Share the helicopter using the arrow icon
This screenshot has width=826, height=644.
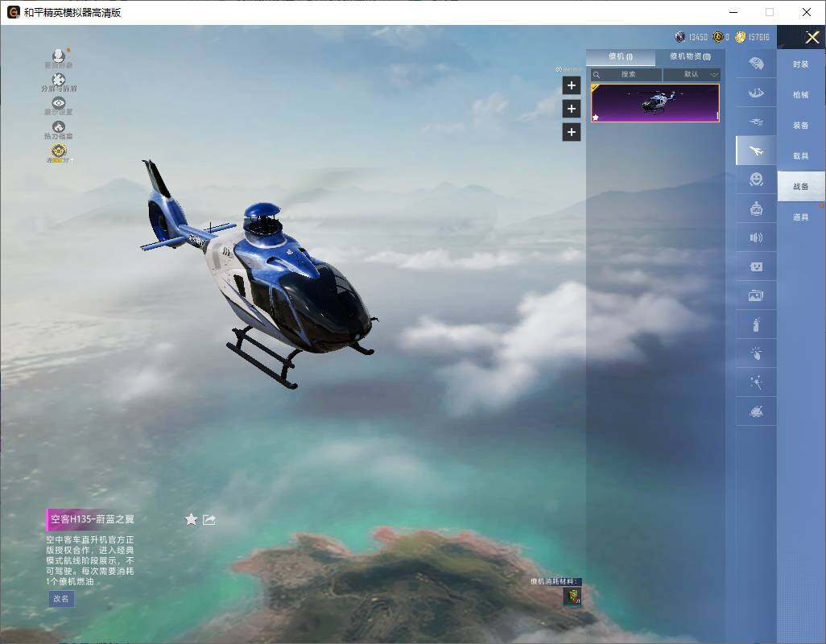pos(209,520)
